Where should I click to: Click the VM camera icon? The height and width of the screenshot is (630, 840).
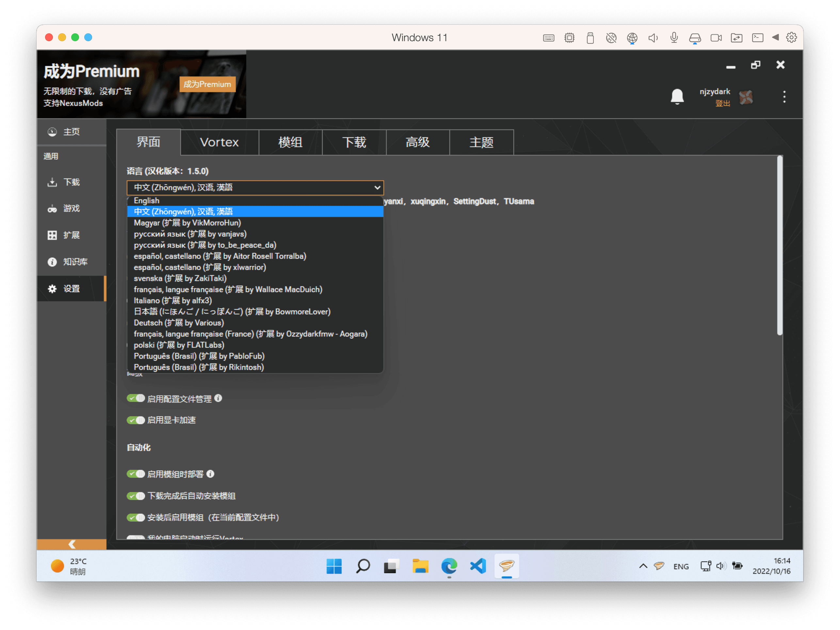(x=716, y=38)
